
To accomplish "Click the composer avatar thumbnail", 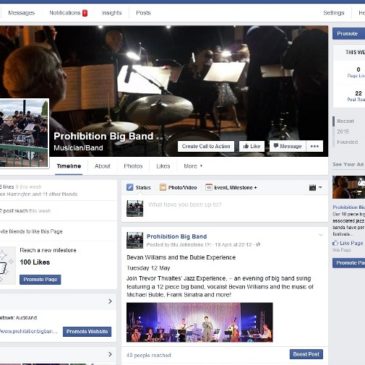I will click(x=135, y=208).
